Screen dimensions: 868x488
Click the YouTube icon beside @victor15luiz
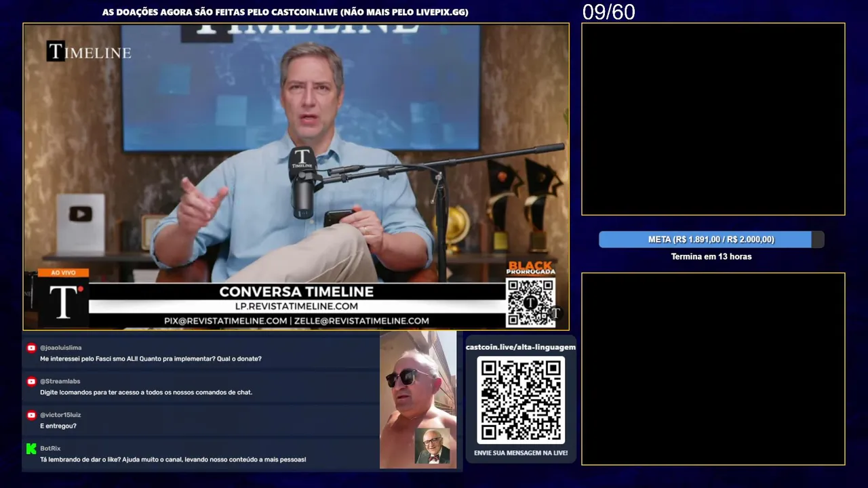point(31,415)
